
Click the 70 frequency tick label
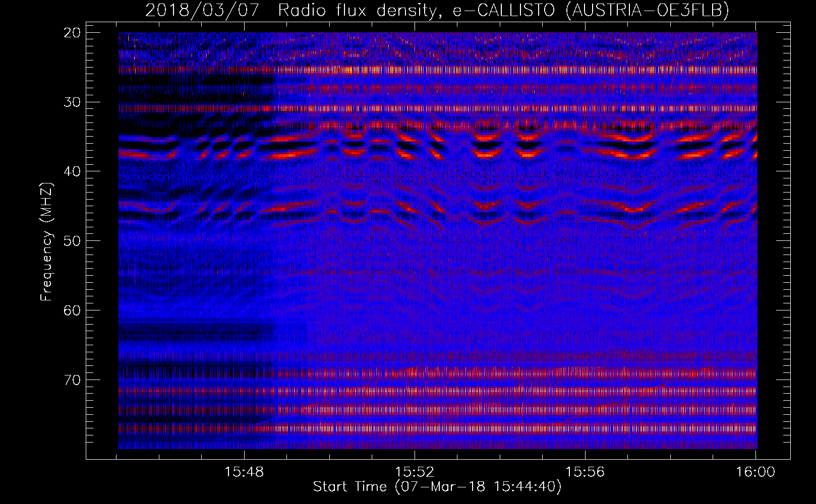73,380
